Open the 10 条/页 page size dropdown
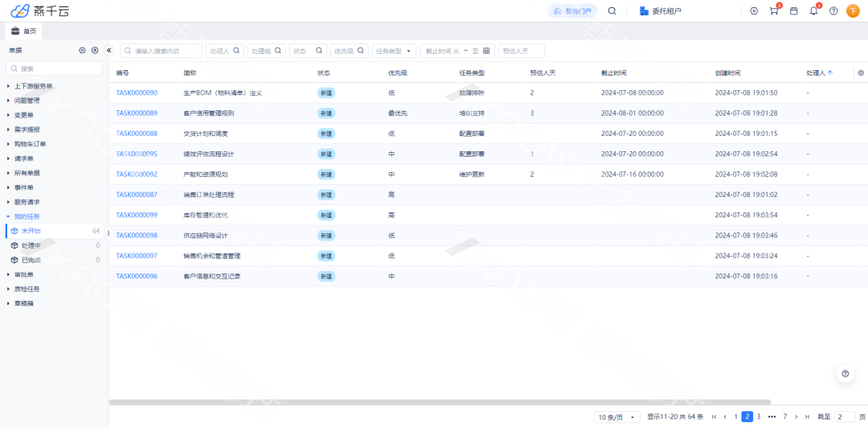Image resolution: width=868 pixels, height=428 pixels. [617, 417]
